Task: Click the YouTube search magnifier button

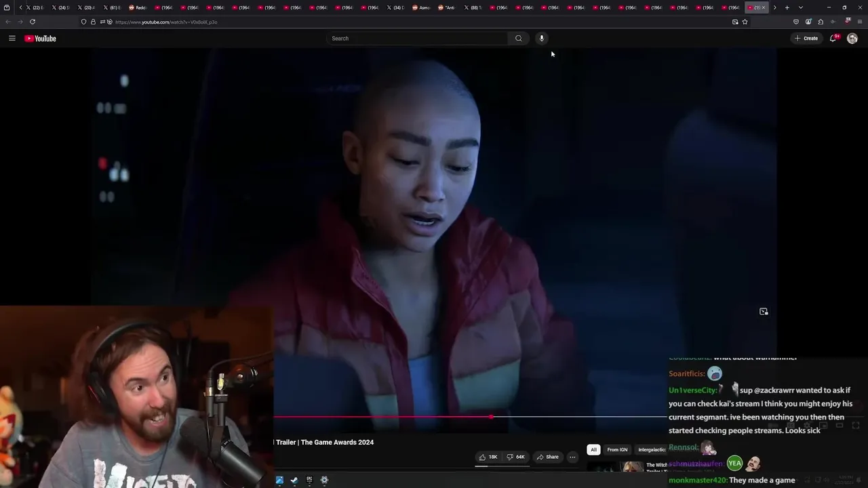Action: (519, 39)
